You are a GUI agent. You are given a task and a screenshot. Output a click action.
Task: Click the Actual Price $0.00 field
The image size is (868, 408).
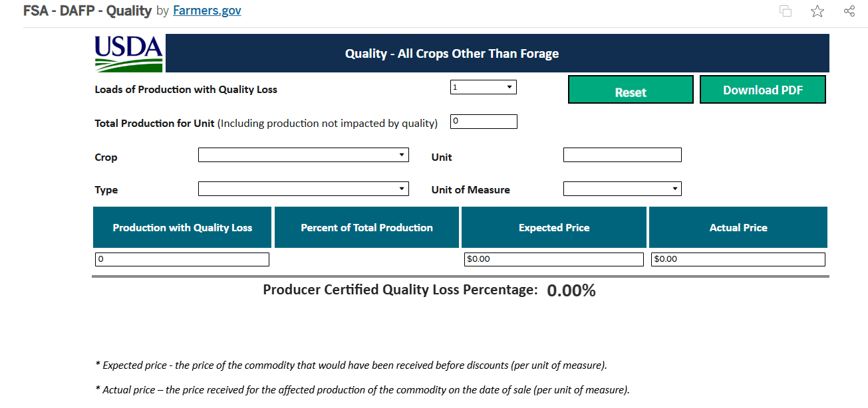tap(738, 259)
